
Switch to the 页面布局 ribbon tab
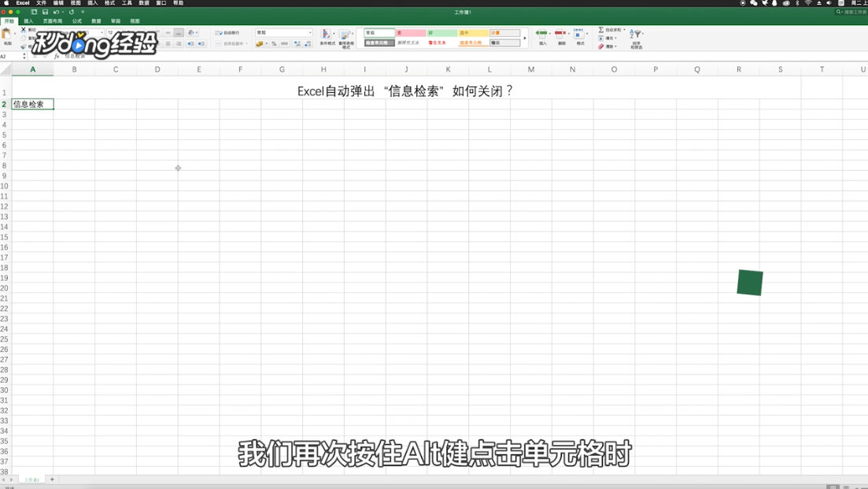[53, 21]
